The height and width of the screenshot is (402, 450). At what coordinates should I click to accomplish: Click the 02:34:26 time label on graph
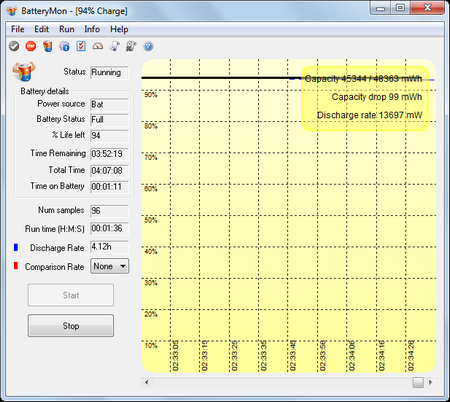click(411, 356)
